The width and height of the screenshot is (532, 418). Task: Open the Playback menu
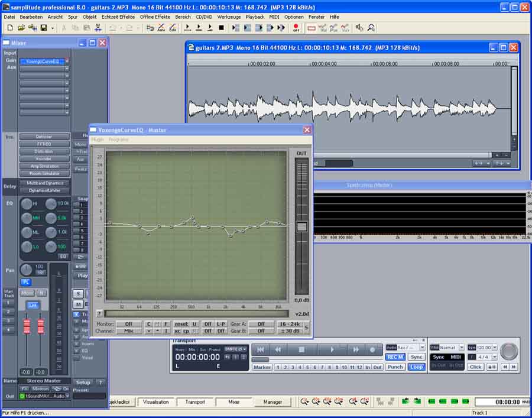click(255, 17)
